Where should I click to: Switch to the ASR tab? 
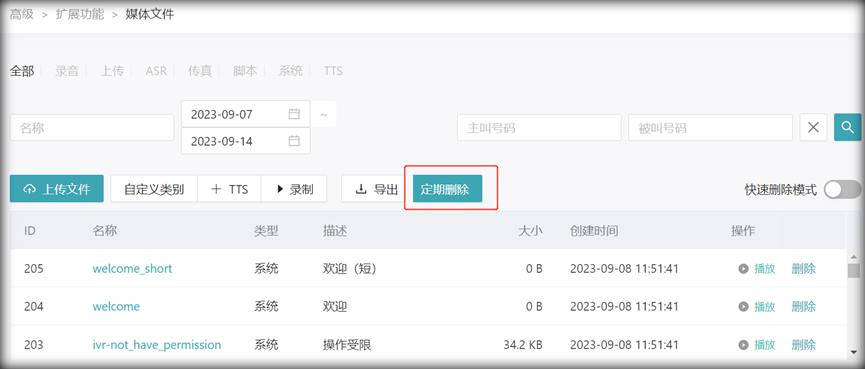point(156,71)
